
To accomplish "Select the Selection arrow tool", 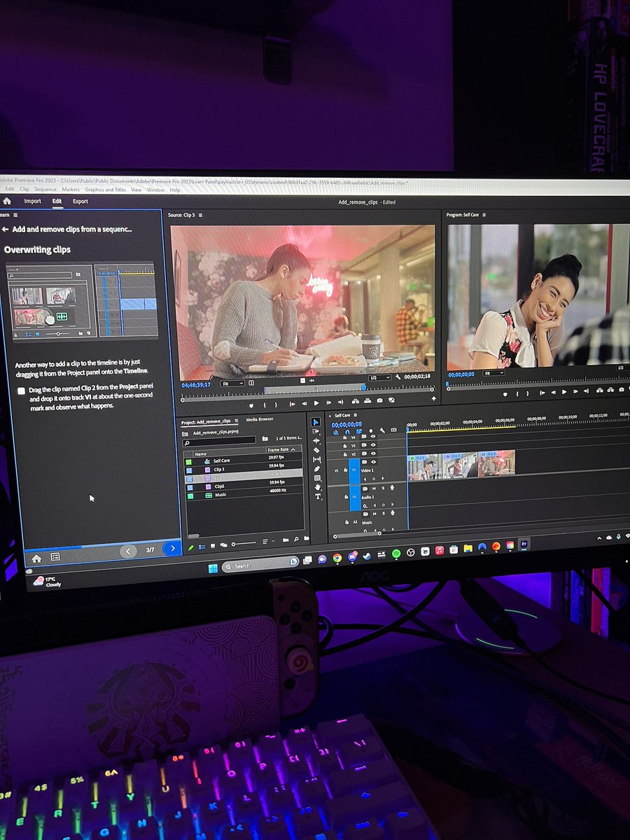I will pos(316,422).
